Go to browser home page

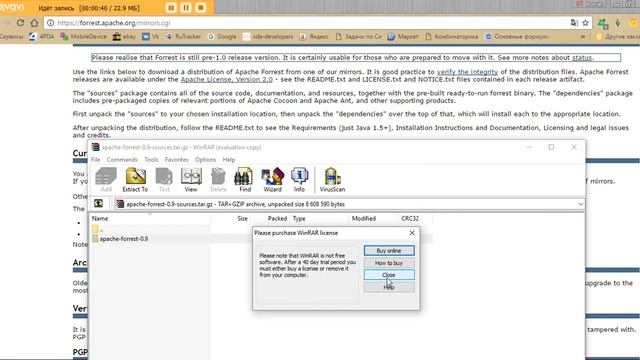coord(34,23)
